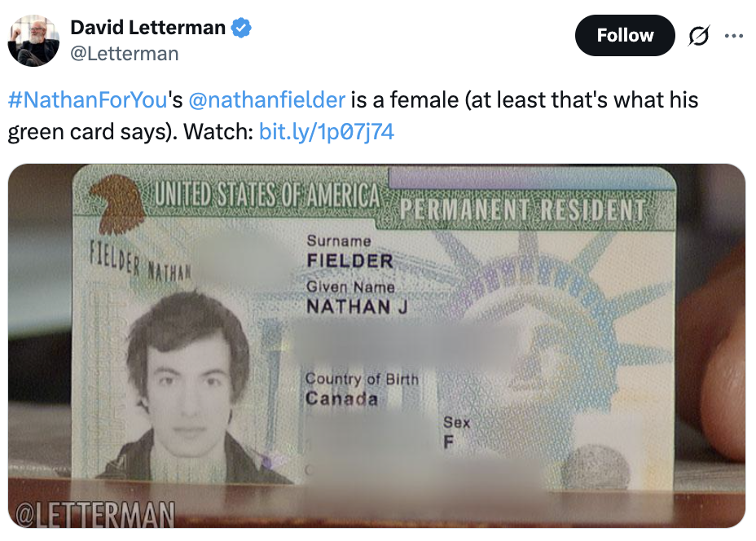The width and height of the screenshot is (756, 541).
Task: Click the eagle emblem on the card
Action: 117,203
